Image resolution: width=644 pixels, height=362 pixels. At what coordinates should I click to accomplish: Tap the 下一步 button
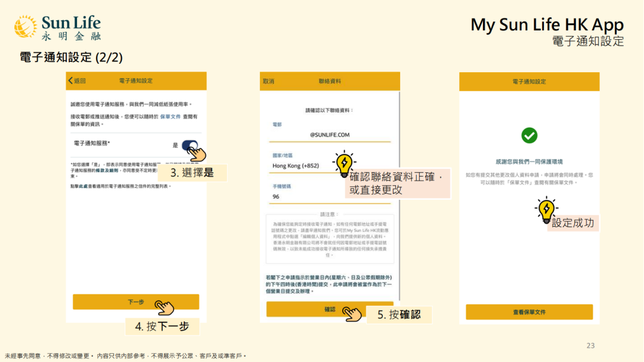point(136,302)
